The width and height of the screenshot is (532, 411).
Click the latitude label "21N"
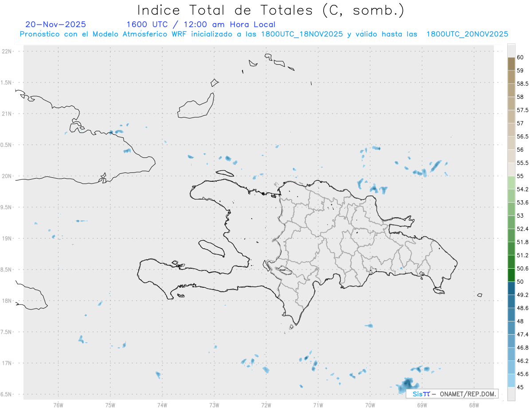[x=8, y=114]
